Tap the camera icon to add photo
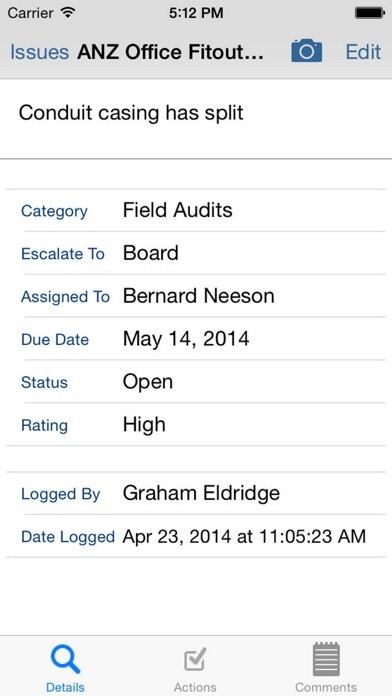This screenshot has width=392, height=696. pyautogui.click(x=306, y=51)
